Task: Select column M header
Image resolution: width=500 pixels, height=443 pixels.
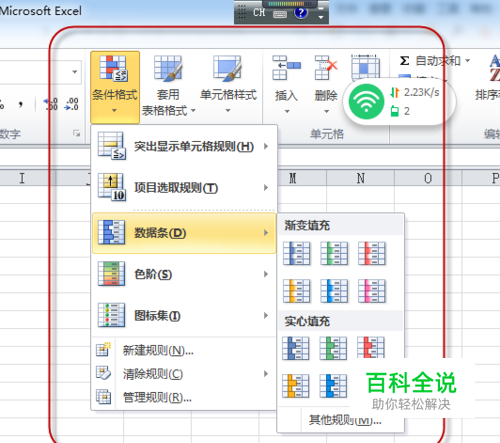Action: point(293,178)
